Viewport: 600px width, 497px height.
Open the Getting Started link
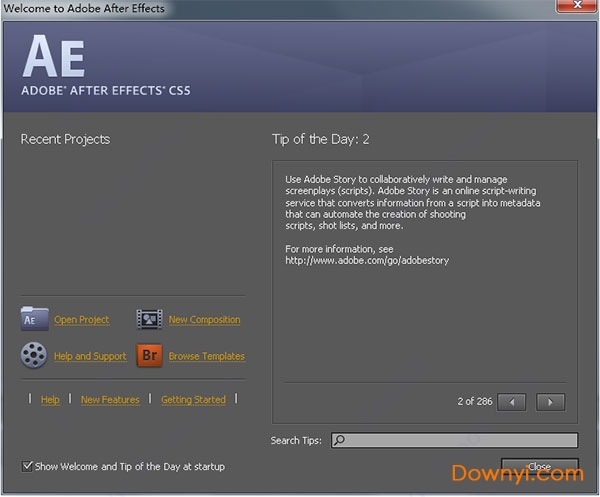pyautogui.click(x=193, y=400)
